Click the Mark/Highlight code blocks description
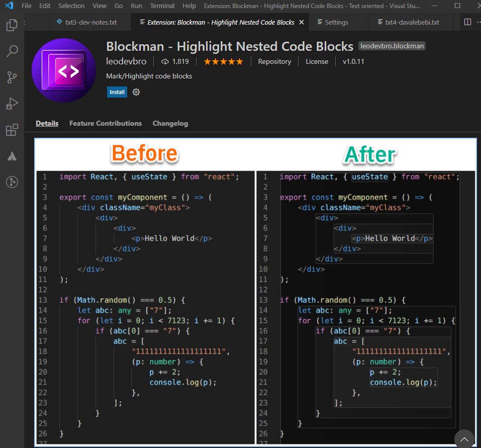This screenshot has height=448, width=481. point(149,76)
